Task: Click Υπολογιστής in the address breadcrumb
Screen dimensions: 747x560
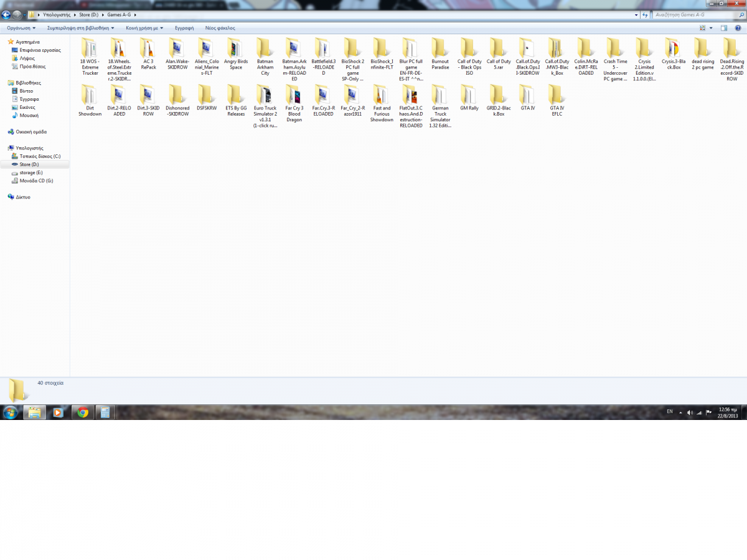Action: 57,14
